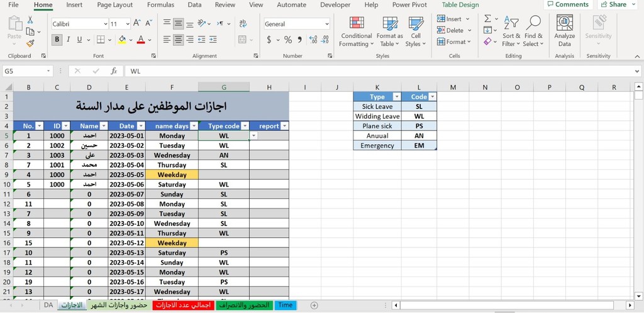Open Find & Select menu
This screenshot has width=644, height=313.
pyautogui.click(x=533, y=31)
